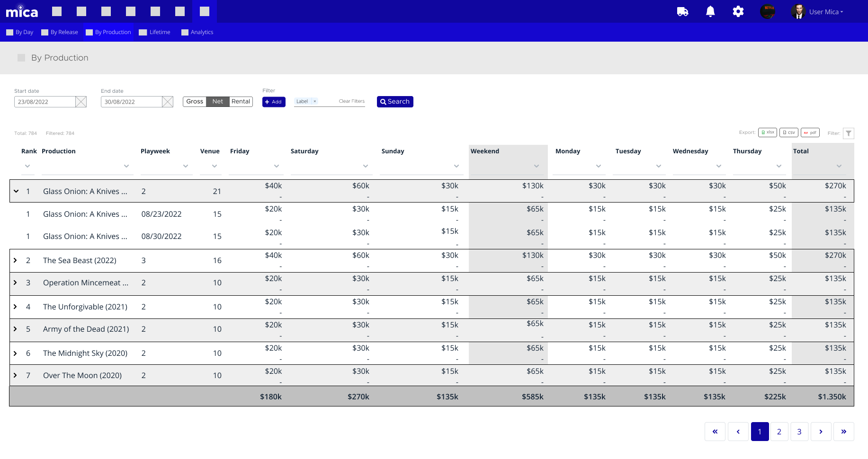Screen dimensions: 868x459
Task: Open Venue column filter dropdown
Action: pos(215,166)
